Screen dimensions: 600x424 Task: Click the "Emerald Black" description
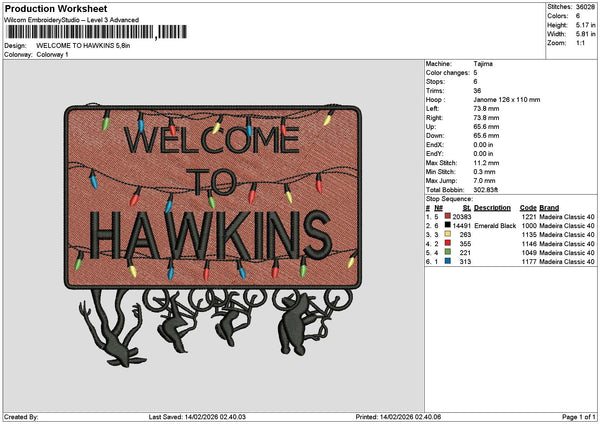[495, 226]
